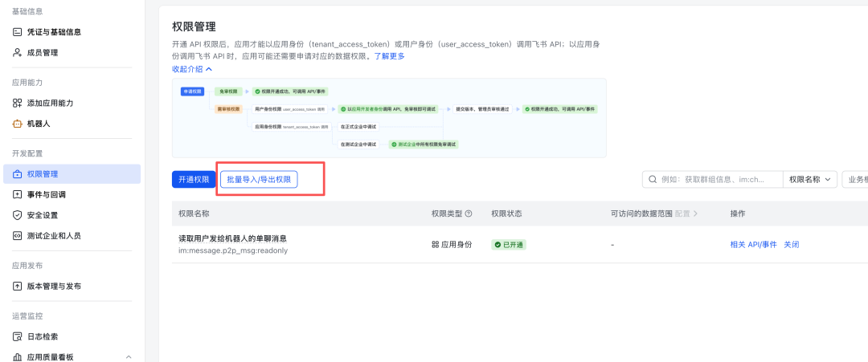
Task: Open the 权限名称 search type dropdown
Action: (812, 180)
